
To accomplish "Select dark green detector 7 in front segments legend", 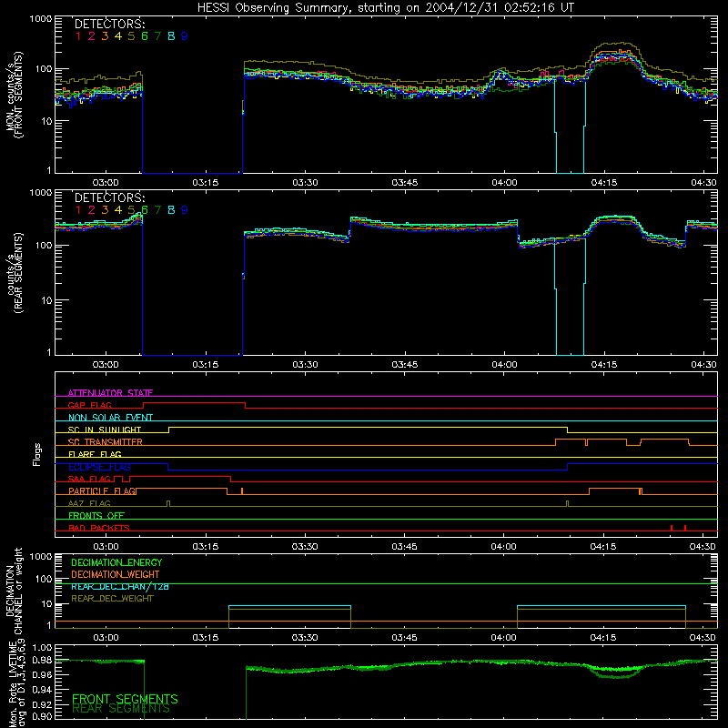I will 157,36.
